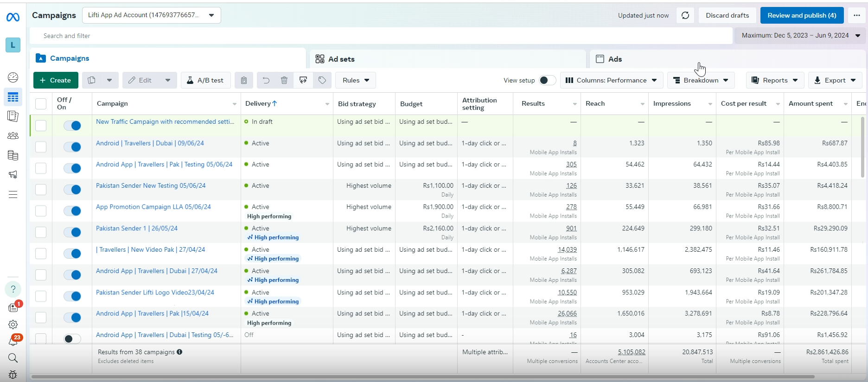Expand the Columns: Performance dropdown
Image resolution: width=868 pixels, height=382 pixels.
(612, 80)
